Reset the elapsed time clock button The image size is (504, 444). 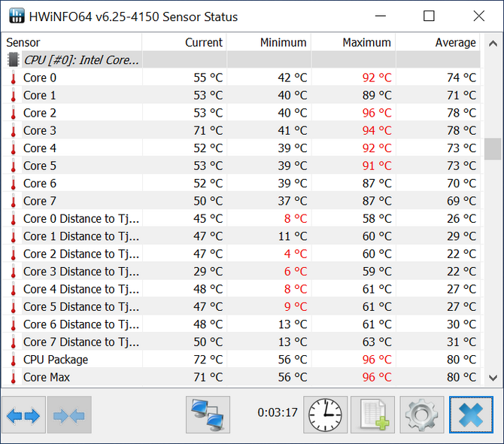(325, 415)
